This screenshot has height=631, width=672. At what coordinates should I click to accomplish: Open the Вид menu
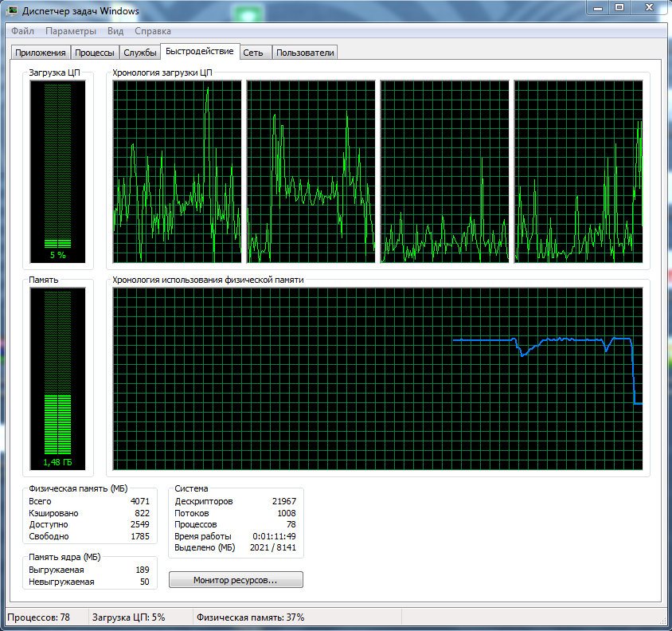115,31
